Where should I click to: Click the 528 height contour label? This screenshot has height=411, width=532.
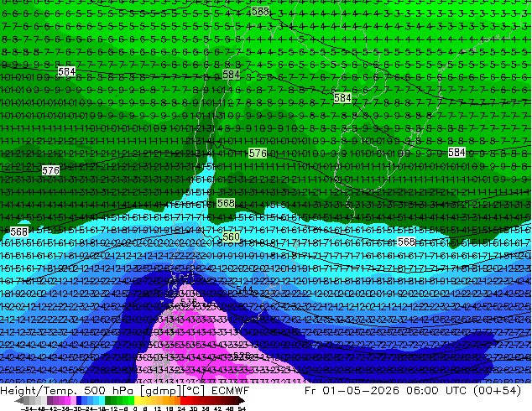point(242,356)
